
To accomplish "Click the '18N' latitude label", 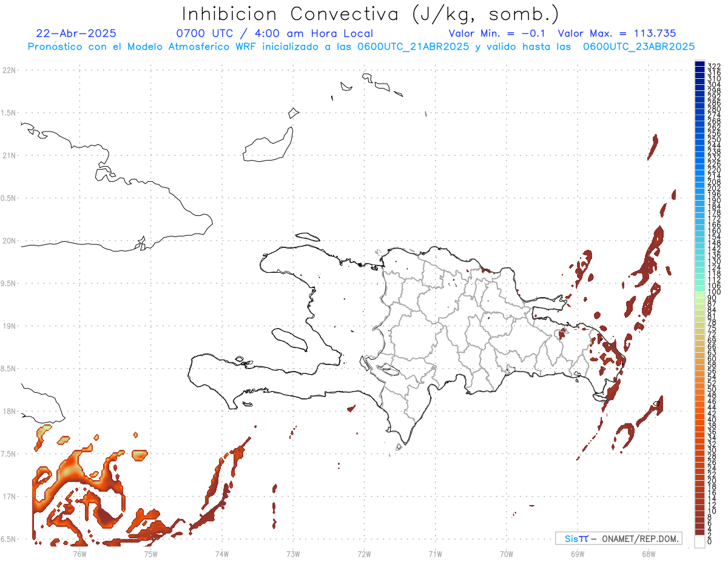I will pyautogui.click(x=9, y=412).
